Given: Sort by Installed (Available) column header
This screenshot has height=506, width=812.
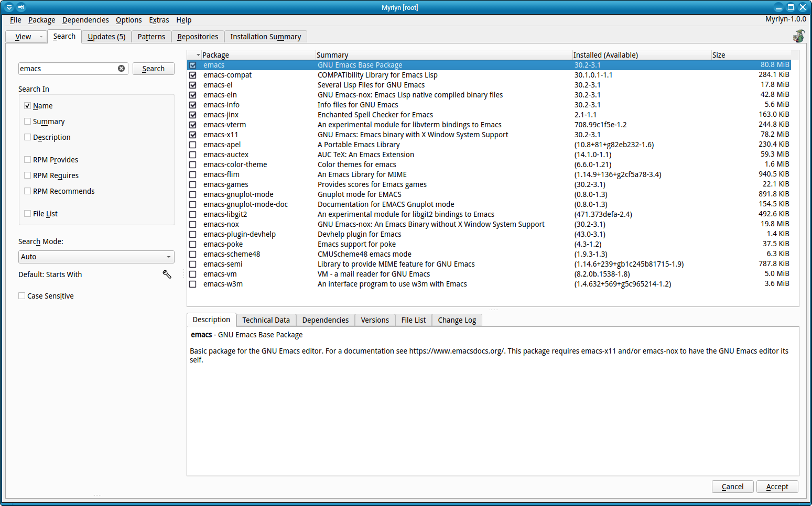Looking at the screenshot, I should (x=641, y=55).
